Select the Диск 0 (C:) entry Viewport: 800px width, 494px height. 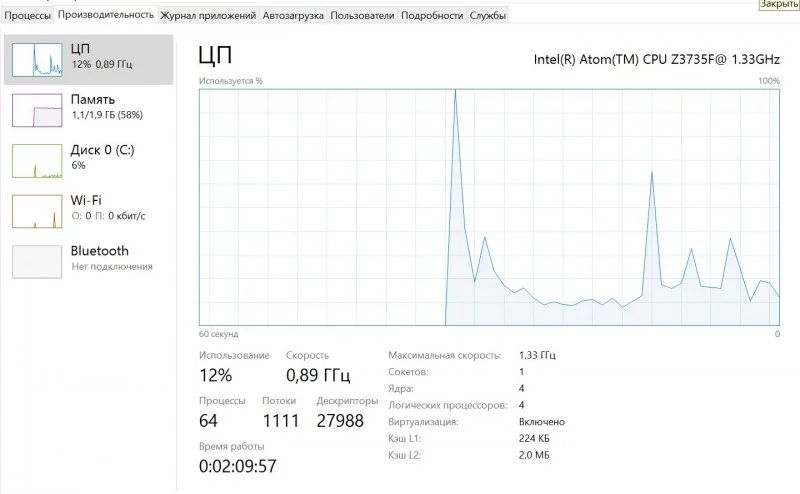click(x=88, y=161)
